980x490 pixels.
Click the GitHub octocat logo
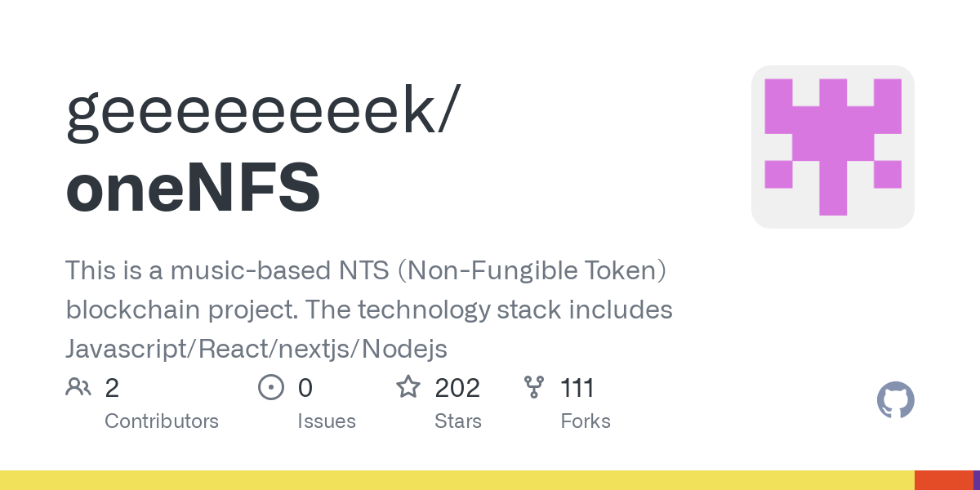895,400
